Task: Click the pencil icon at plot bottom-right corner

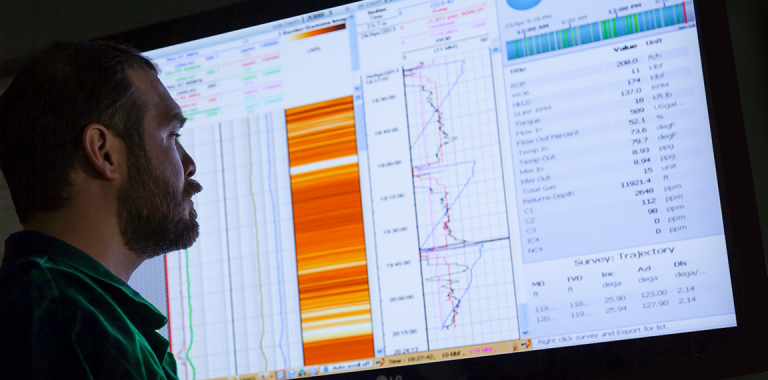Action: (526, 344)
